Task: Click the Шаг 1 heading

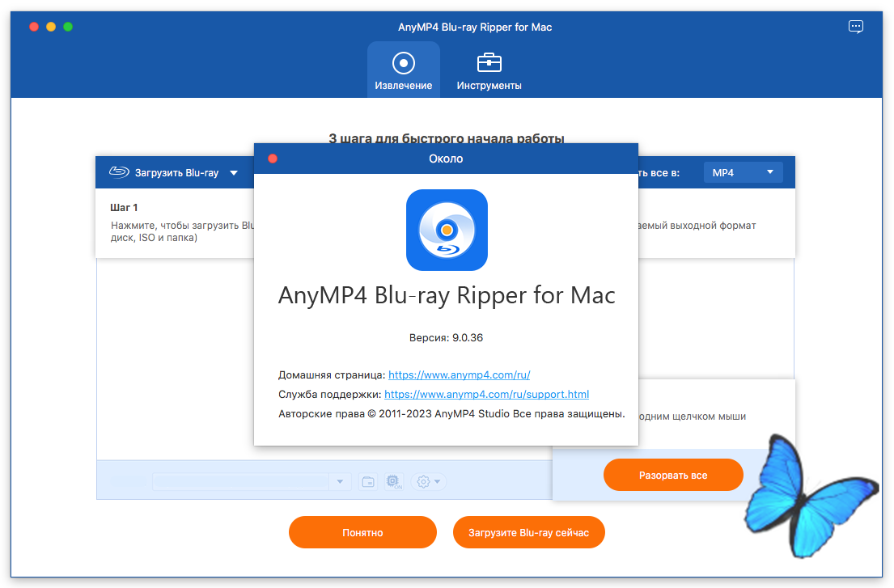Action: [124, 207]
